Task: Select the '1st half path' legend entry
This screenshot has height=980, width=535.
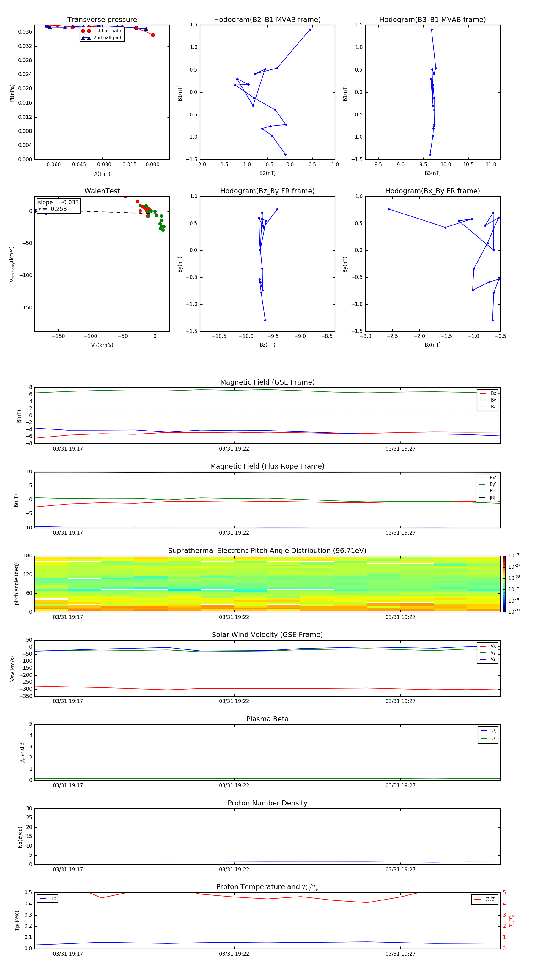Action: click(102, 31)
